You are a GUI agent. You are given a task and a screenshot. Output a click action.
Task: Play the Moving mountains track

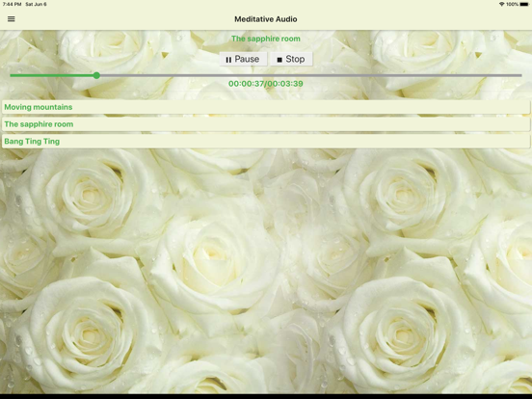click(266, 107)
